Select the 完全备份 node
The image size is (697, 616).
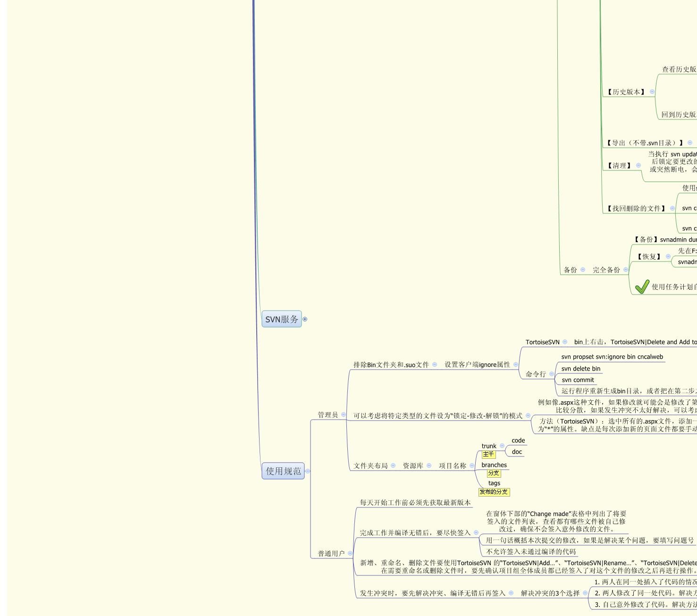pyautogui.click(x=606, y=270)
